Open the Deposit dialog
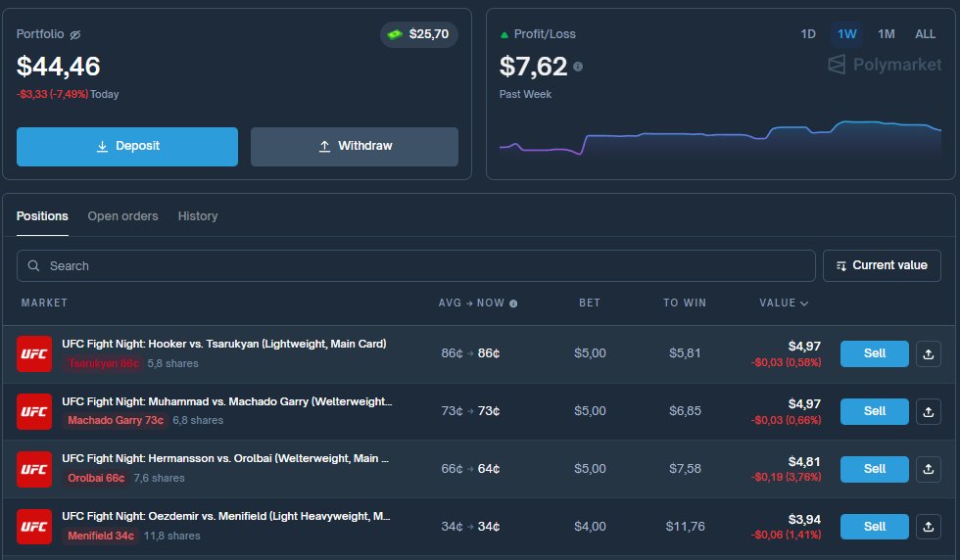 coord(127,146)
